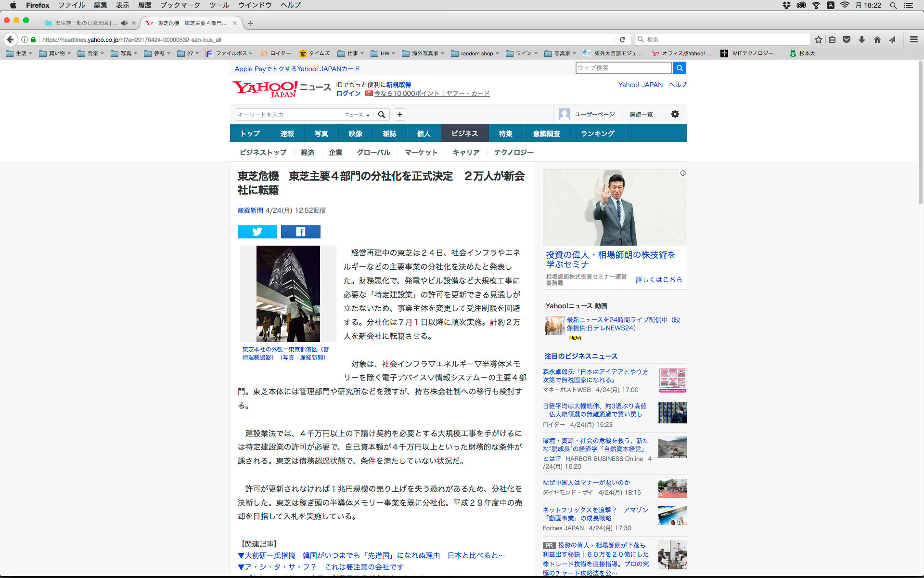Go to Firefox home page icon

[877, 39]
